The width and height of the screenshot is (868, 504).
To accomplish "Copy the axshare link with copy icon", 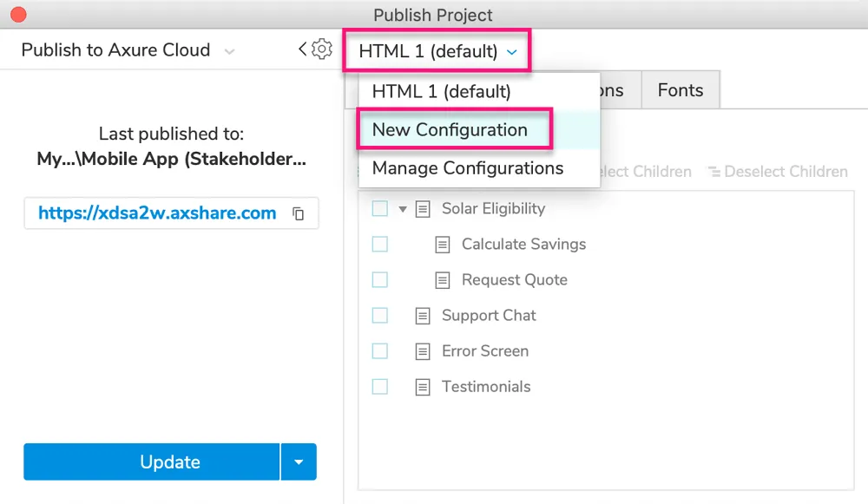I will tap(299, 213).
